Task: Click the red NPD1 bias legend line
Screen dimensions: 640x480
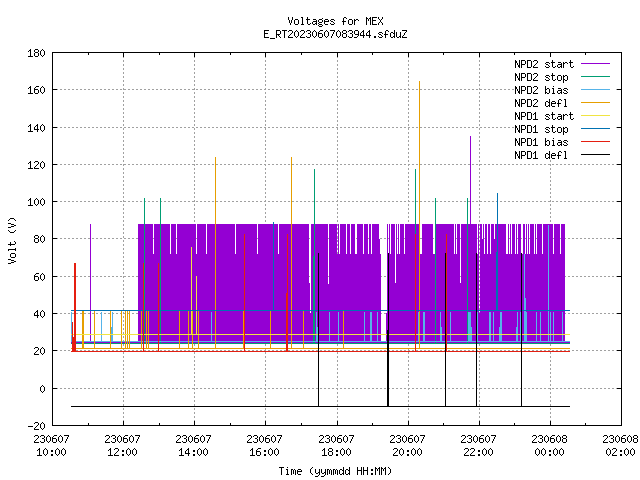Action: click(595, 142)
